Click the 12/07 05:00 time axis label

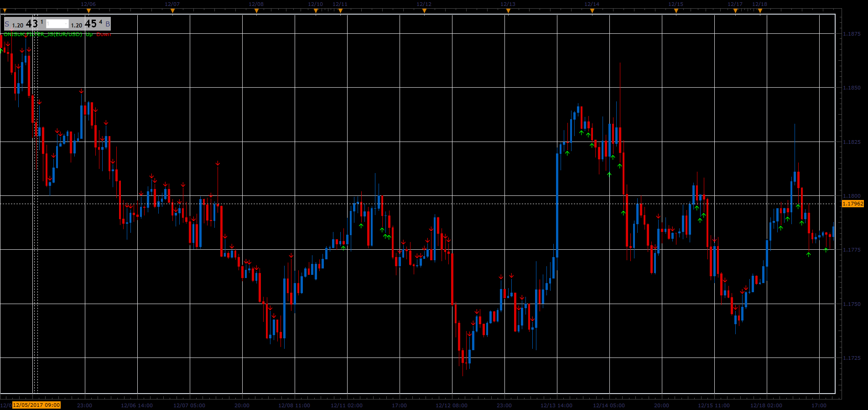click(189, 405)
